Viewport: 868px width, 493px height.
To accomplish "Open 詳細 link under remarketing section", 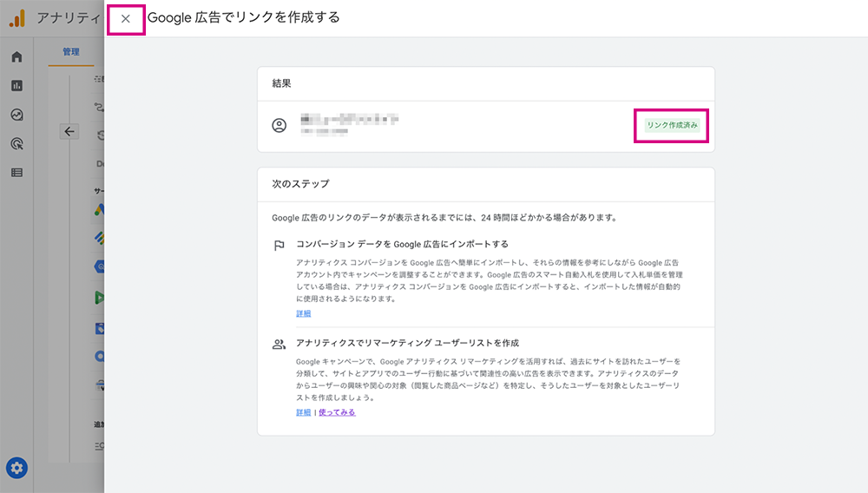I will pyautogui.click(x=303, y=412).
